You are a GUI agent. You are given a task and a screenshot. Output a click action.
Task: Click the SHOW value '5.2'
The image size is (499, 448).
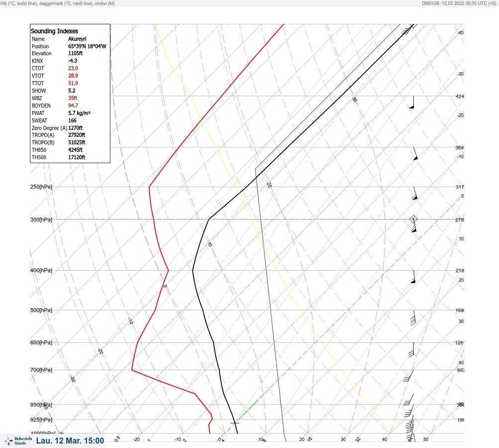(72, 91)
